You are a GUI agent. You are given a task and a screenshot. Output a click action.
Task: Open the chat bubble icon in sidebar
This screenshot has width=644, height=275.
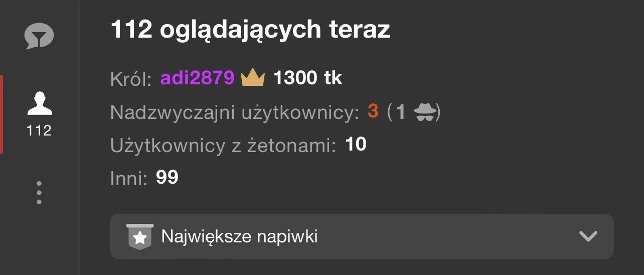(39, 37)
